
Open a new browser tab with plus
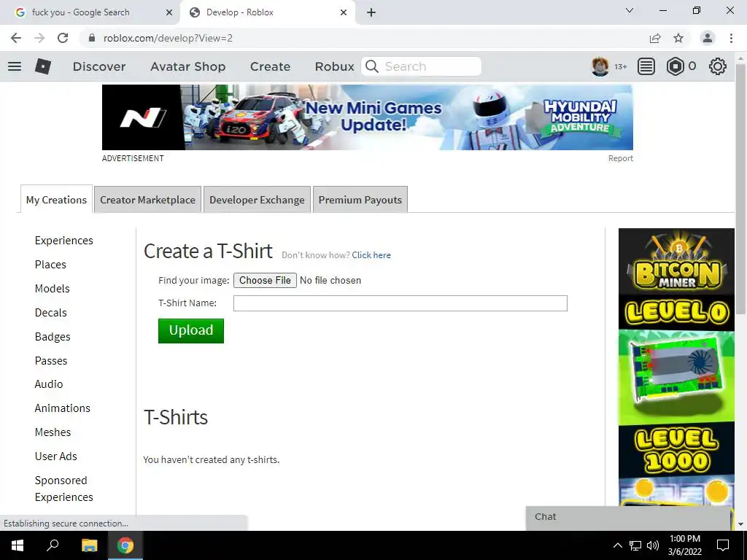pyautogui.click(x=371, y=12)
